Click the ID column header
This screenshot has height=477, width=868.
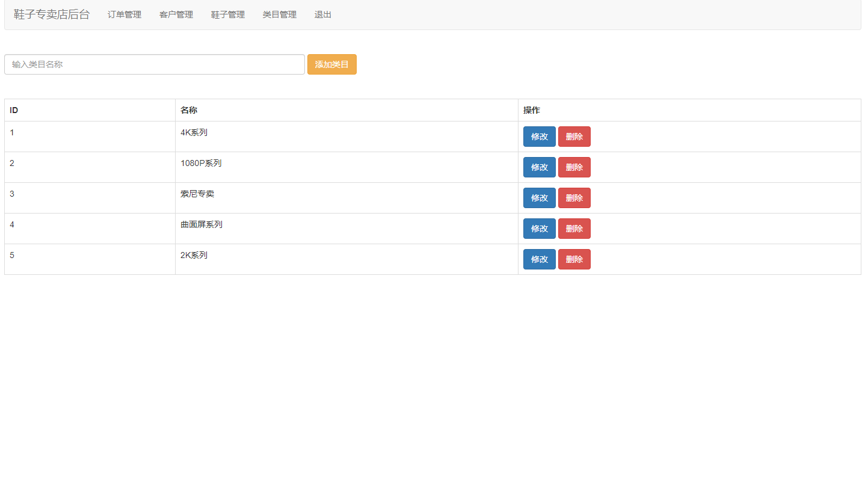(13, 110)
